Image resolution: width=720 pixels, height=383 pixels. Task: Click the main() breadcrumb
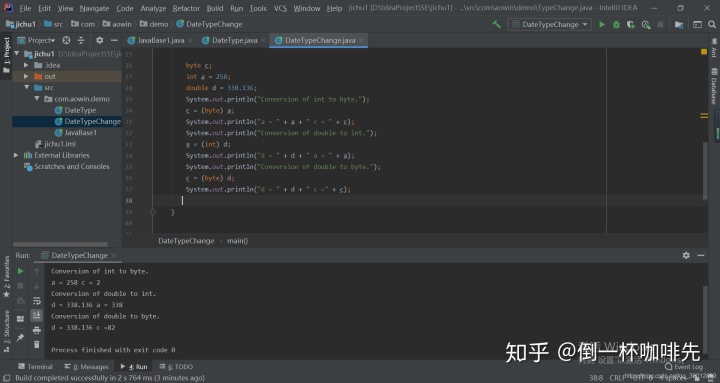click(x=237, y=241)
